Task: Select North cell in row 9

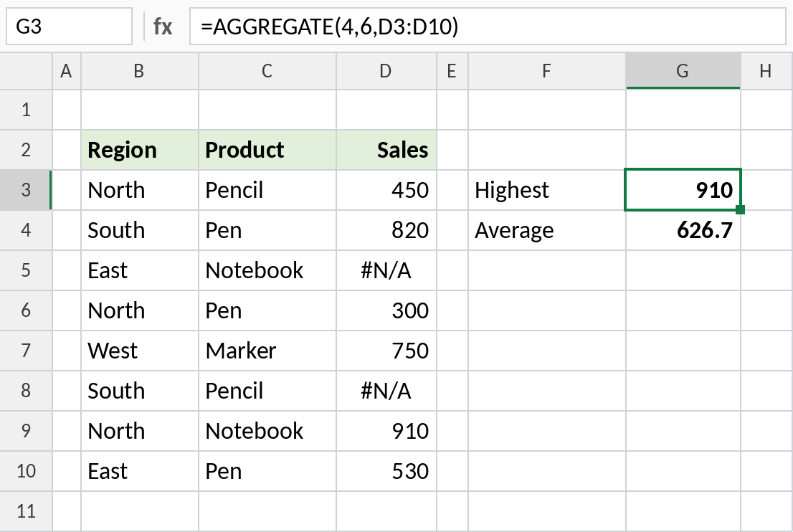Action: pyautogui.click(x=140, y=431)
